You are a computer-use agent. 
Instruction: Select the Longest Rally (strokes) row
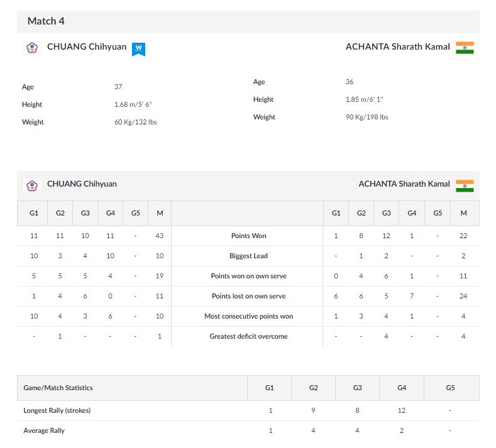[x=57, y=410]
